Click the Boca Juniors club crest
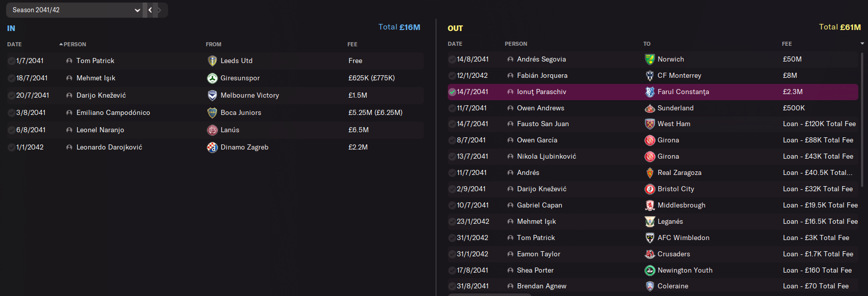Viewport: 868px width, 296px height. [x=212, y=113]
